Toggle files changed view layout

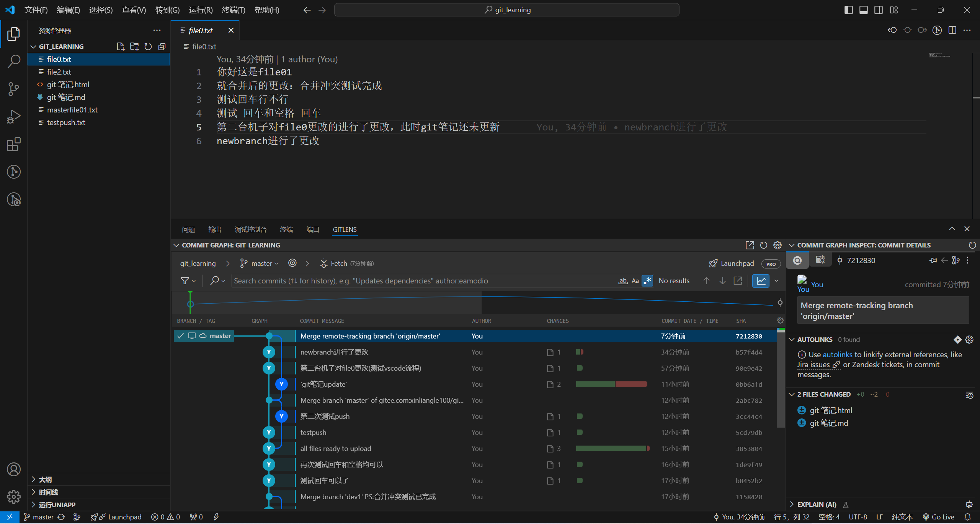coord(969,395)
